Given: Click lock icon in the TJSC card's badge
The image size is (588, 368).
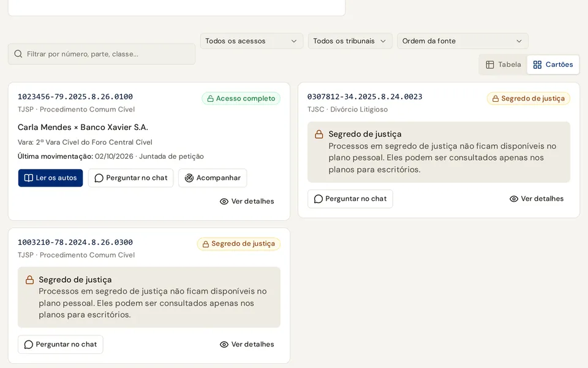Looking at the screenshot, I should [x=496, y=99].
